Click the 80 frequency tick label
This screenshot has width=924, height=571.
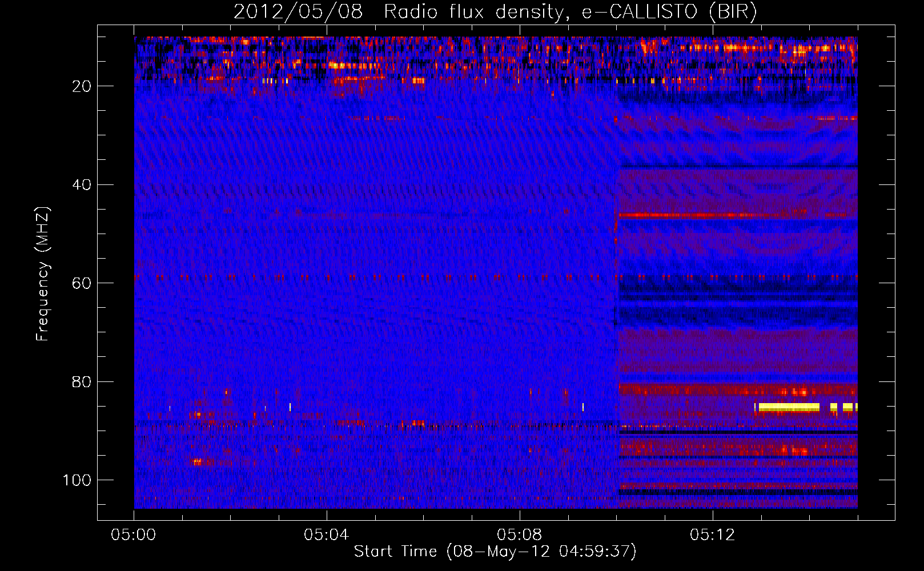click(82, 381)
